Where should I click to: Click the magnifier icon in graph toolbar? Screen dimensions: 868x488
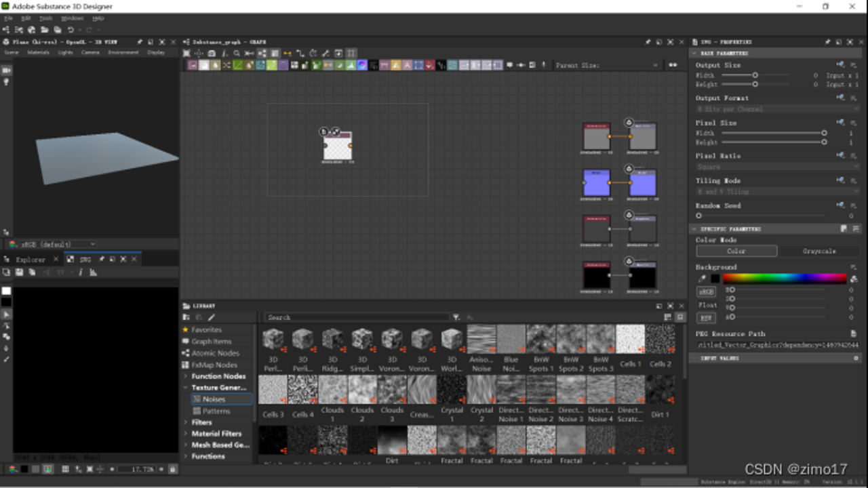(237, 53)
